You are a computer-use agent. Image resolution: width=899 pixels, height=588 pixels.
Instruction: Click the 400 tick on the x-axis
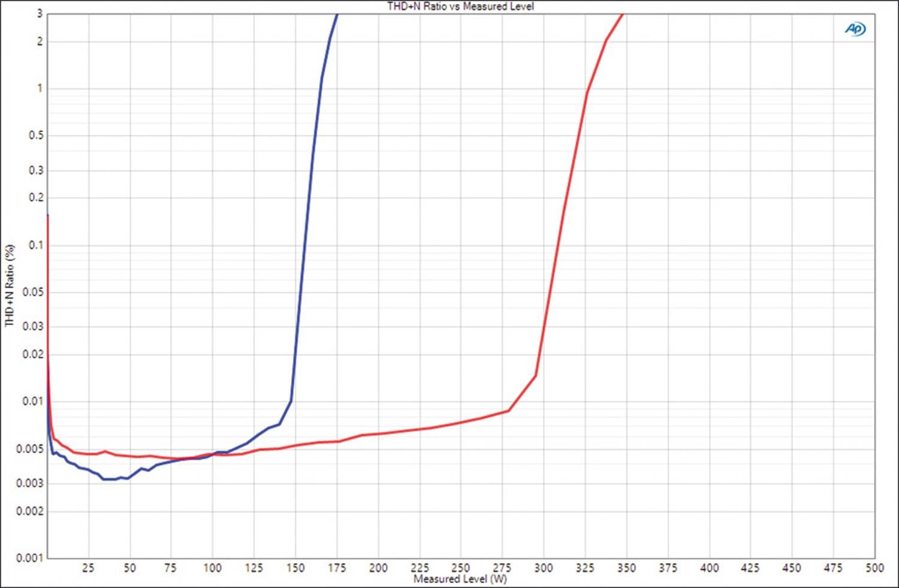pos(709,568)
